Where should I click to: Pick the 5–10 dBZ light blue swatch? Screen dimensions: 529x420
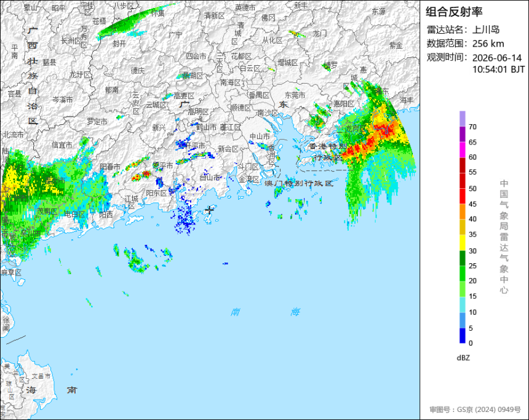pos(462,320)
